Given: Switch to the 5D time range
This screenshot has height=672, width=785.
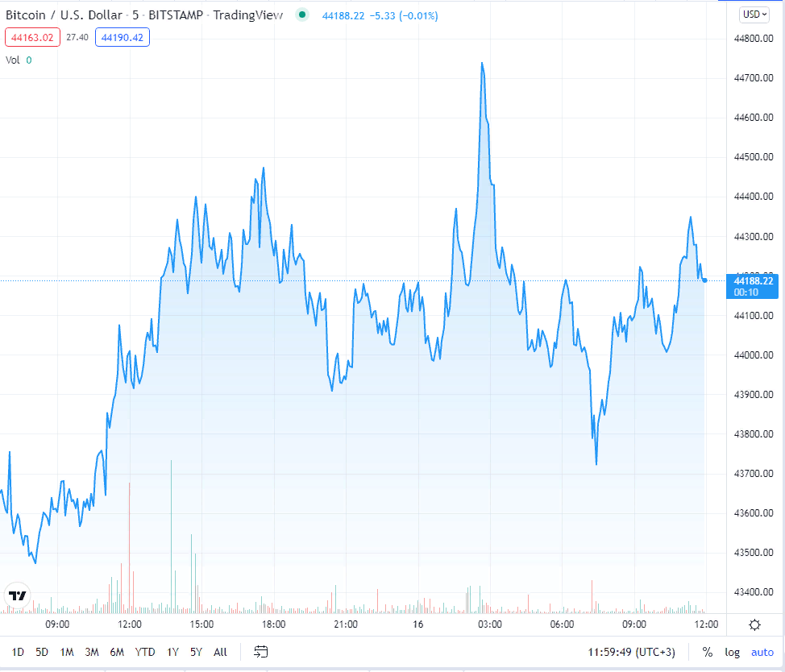Looking at the screenshot, I should pyautogui.click(x=42, y=652).
